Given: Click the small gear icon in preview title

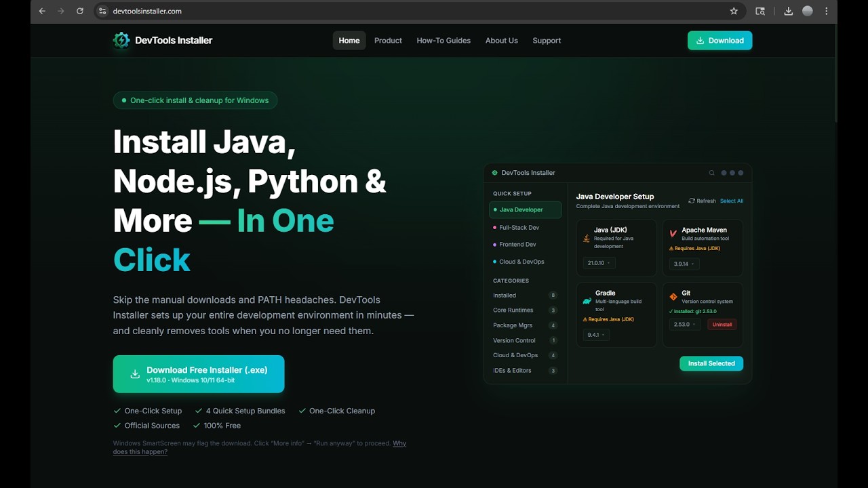Looking at the screenshot, I should [x=494, y=173].
